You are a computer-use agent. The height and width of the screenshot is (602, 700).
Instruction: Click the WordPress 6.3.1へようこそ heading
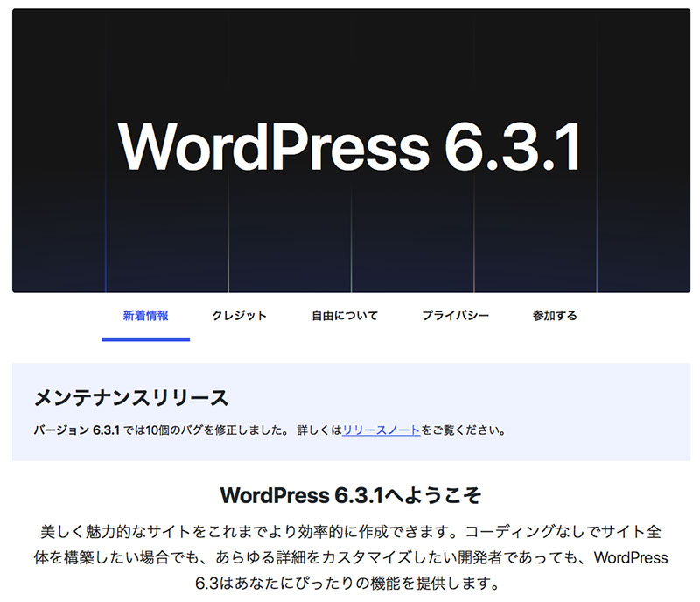point(351,495)
